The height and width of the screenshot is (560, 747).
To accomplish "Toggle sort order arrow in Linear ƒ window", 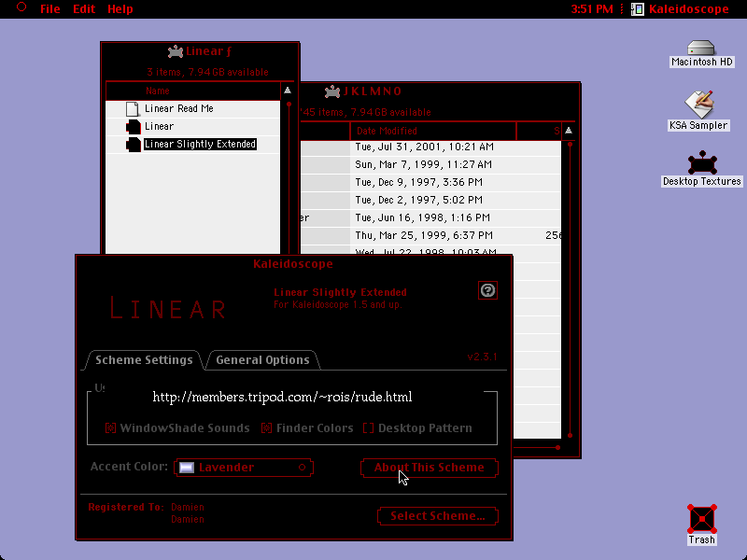I will pos(288,91).
